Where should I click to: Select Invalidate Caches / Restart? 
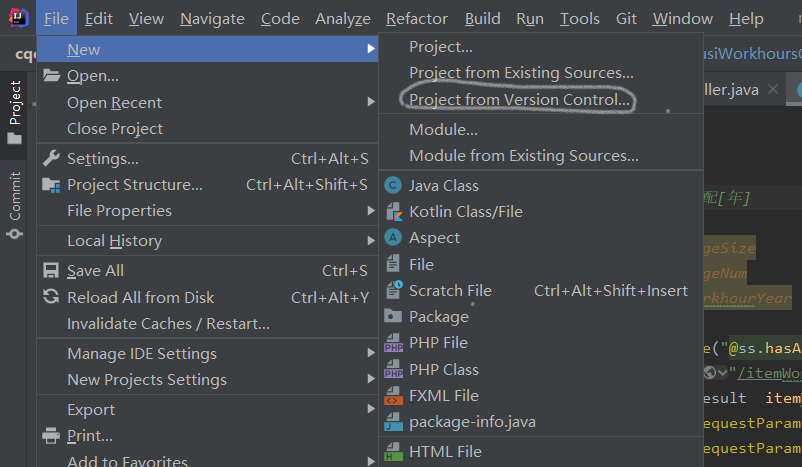coord(168,324)
